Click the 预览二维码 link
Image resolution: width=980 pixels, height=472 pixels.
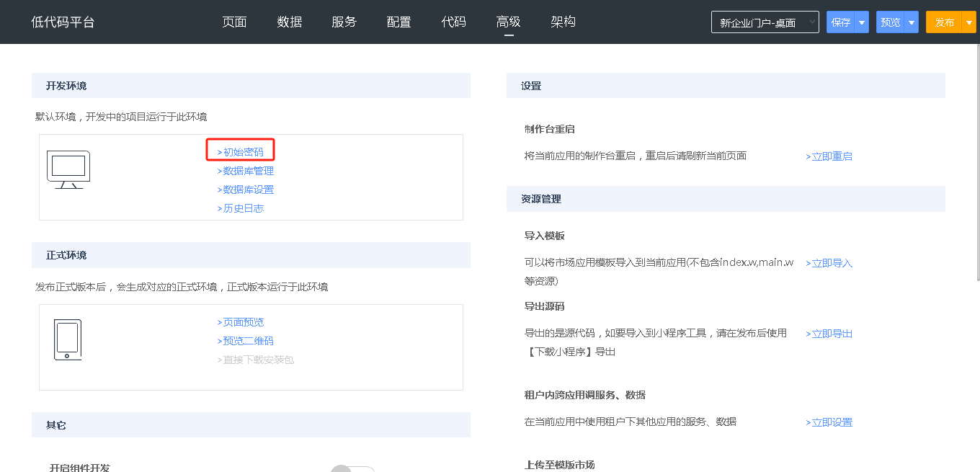click(246, 341)
